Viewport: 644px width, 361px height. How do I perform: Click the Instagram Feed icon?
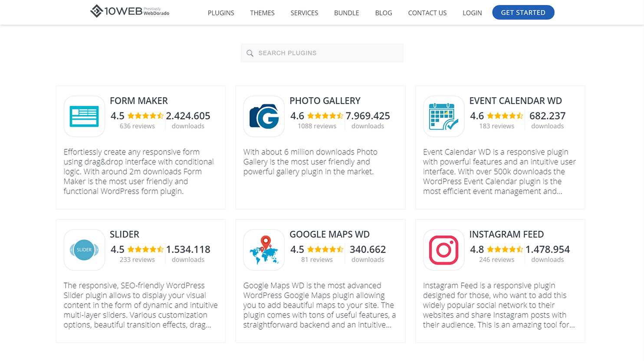tap(444, 250)
